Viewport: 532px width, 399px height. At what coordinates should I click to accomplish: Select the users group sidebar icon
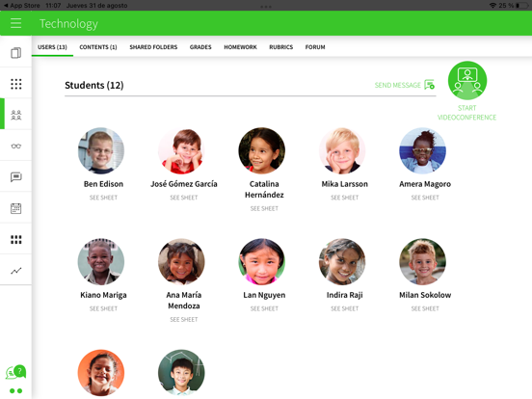[x=16, y=115]
